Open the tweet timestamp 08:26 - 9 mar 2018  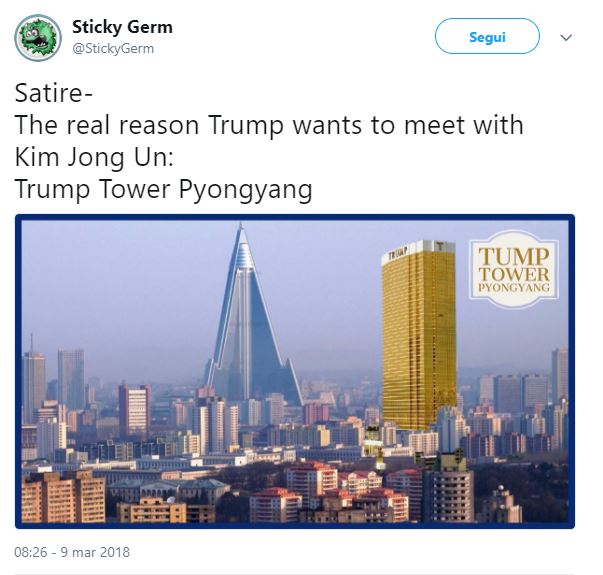click(72, 552)
